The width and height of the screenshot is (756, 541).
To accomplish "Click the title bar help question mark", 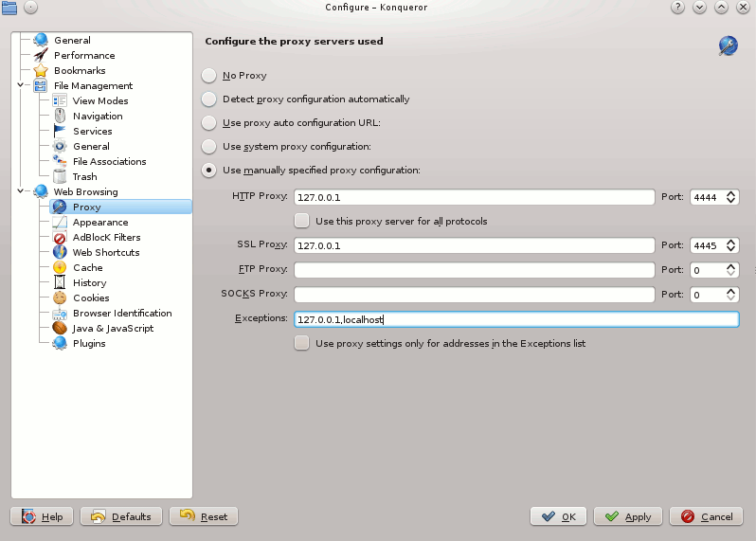I will tap(677, 8).
